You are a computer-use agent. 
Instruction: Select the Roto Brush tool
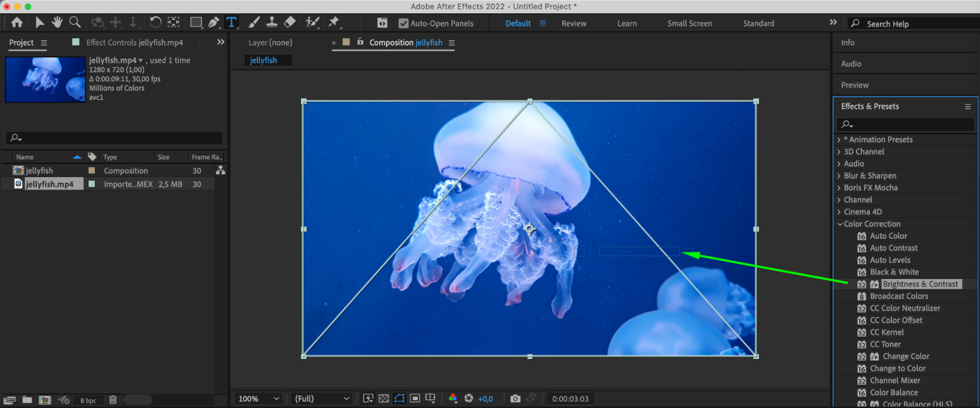(312, 23)
